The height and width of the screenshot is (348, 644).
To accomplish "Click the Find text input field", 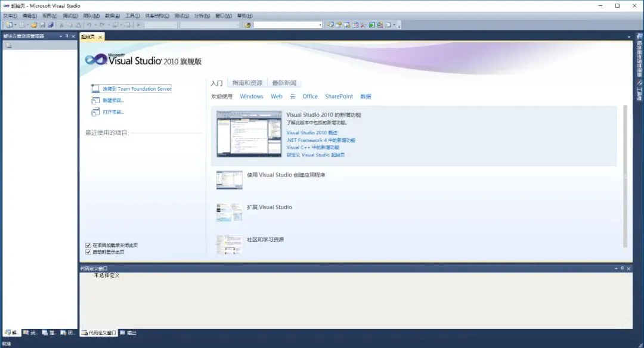I will [286, 25].
